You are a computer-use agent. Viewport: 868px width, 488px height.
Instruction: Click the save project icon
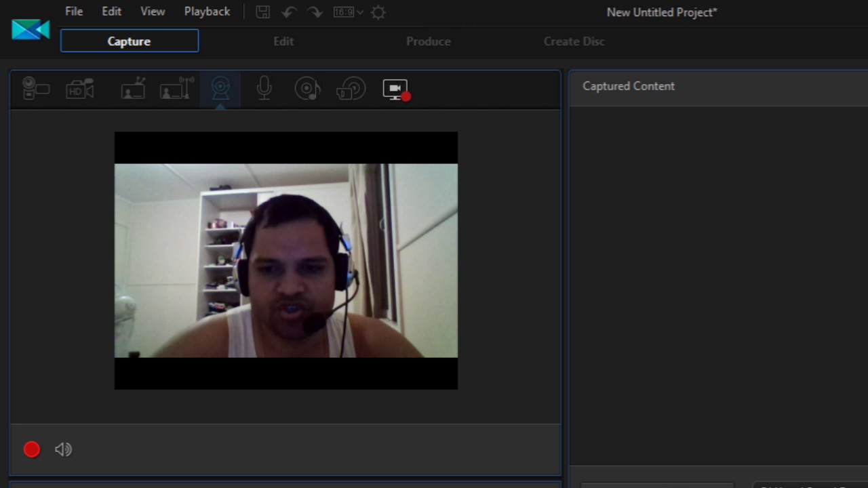point(263,12)
